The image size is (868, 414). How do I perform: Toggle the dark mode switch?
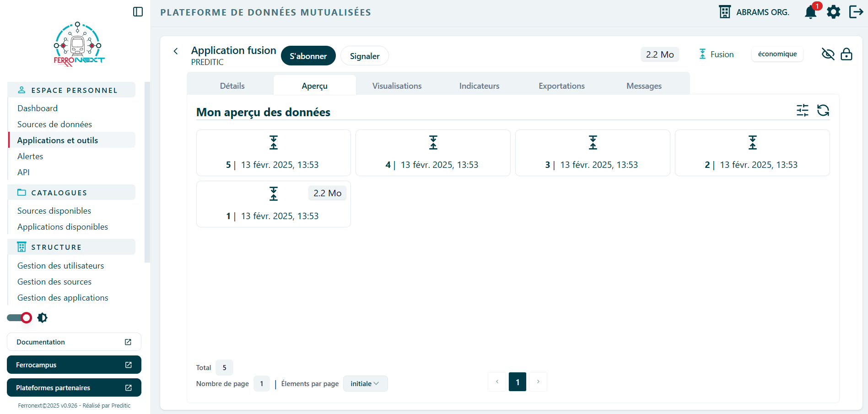click(19, 317)
